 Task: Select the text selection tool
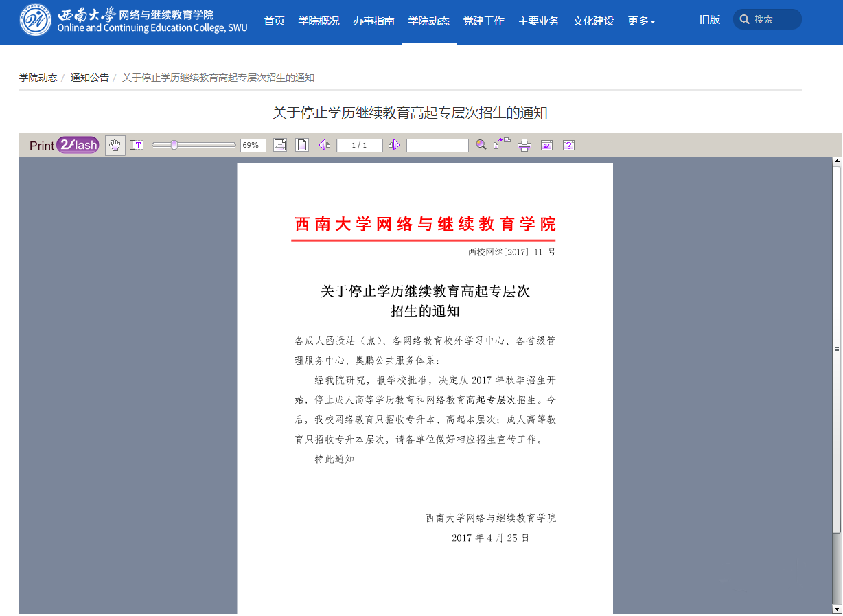point(137,145)
